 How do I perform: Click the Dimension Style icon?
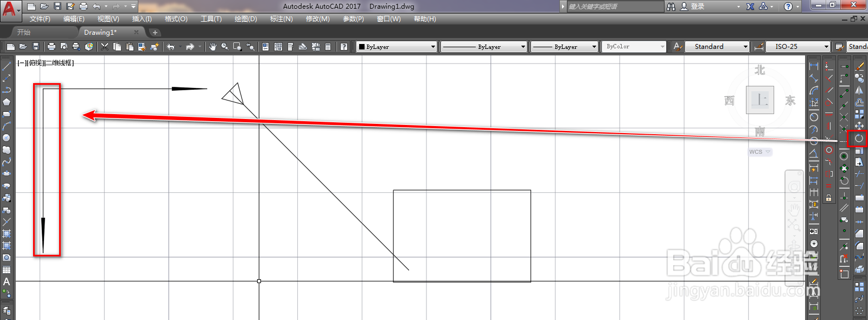click(x=759, y=47)
